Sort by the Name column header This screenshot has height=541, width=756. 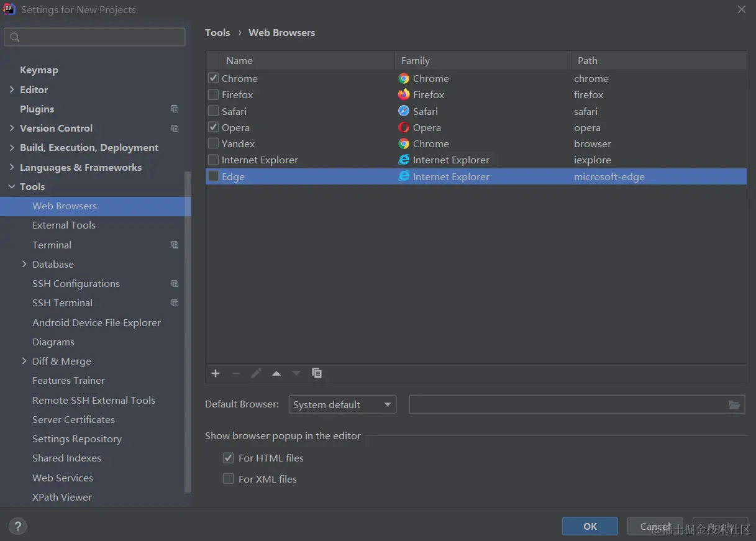pyautogui.click(x=307, y=60)
